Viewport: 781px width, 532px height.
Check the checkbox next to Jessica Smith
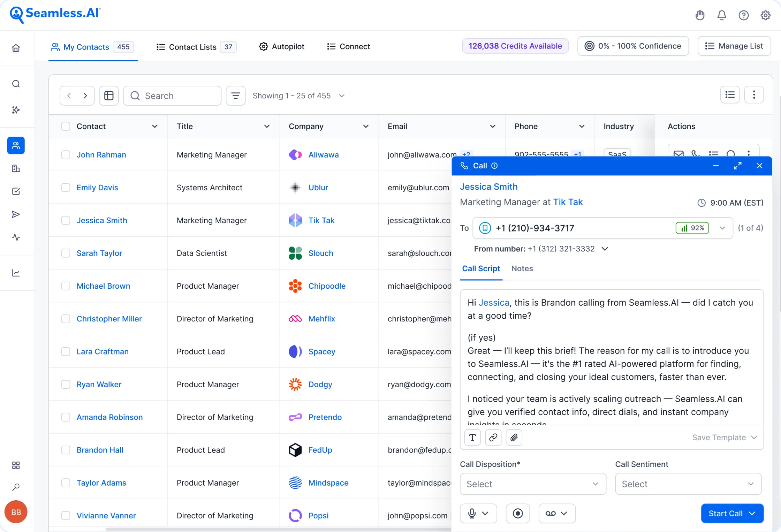[x=66, y=220]
